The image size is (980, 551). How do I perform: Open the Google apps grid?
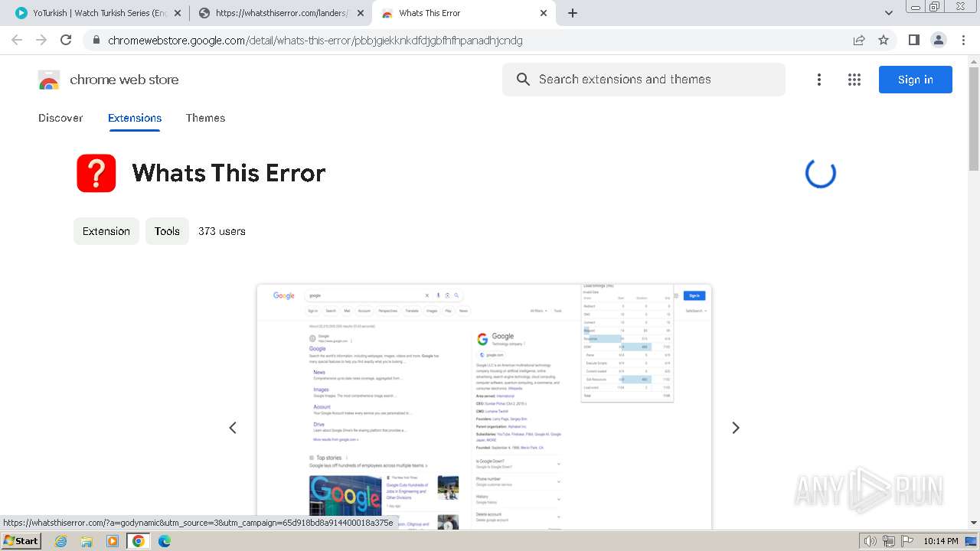[854, 80]
